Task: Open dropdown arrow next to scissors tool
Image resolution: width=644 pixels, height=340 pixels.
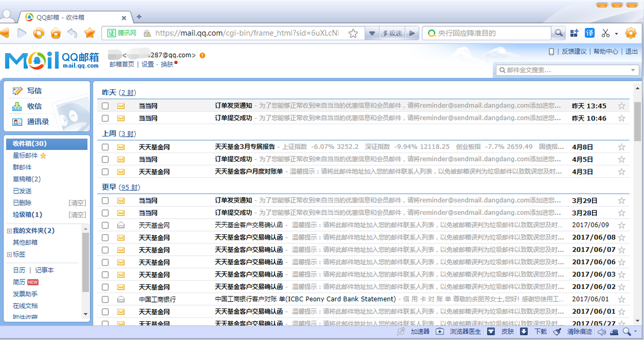Action: pos(616,33)
